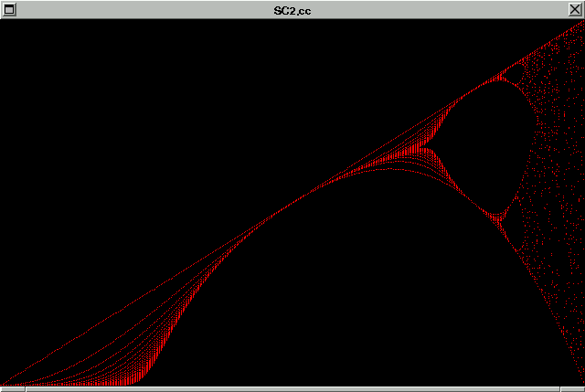Click the plot origin at bottom-left corner
This screenshot has width=585, height=392.
pyautogui.click(x=3, y=383)
